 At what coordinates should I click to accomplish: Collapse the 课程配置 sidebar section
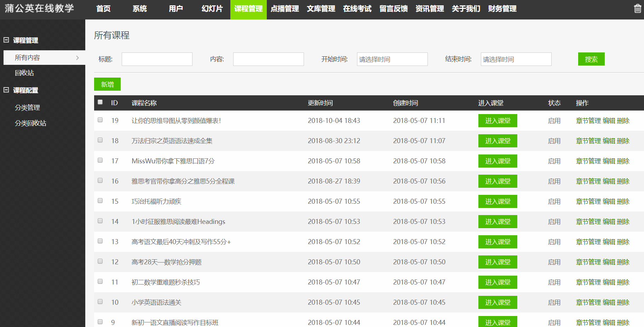(6, 90)
